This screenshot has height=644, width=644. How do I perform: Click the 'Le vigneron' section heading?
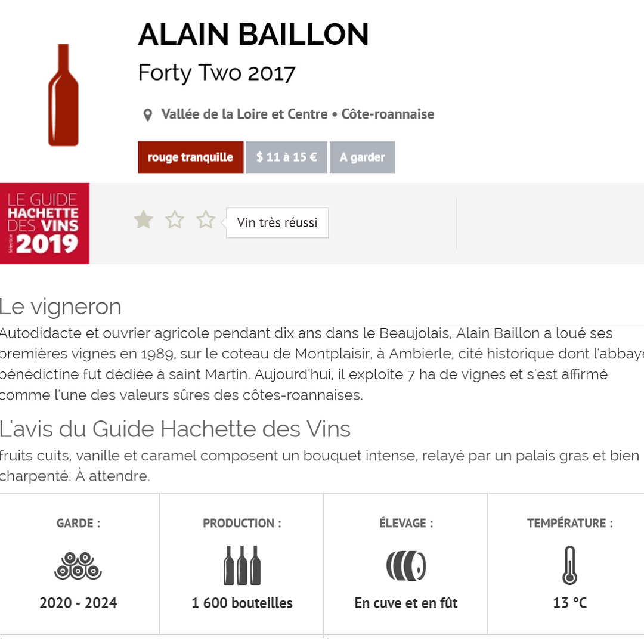pos(61,306)
